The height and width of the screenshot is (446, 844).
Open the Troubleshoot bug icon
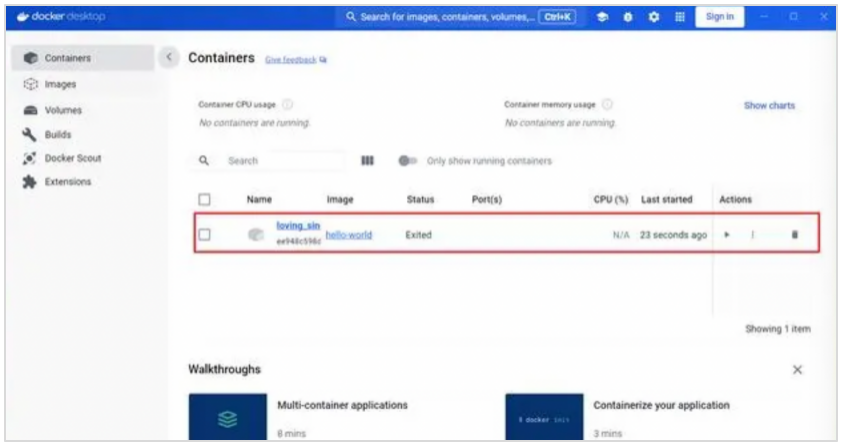pyautogui.click(x=628, y=17)
